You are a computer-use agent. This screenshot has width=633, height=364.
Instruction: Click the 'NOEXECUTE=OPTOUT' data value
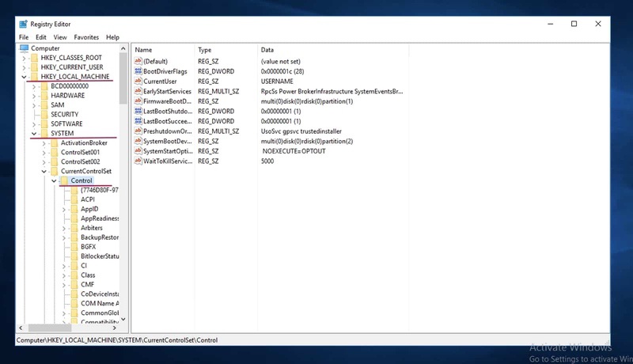click(294, 151)
